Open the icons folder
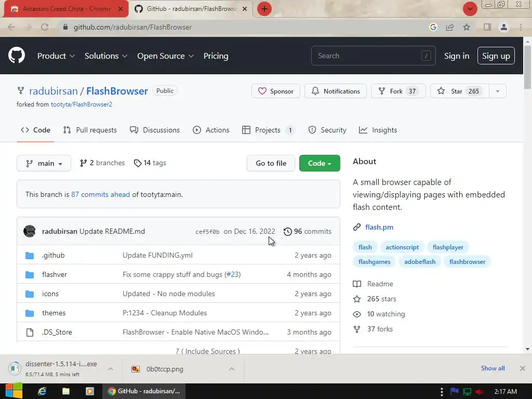The height and width of the screenshot is (399, 532). pos(50,294)
